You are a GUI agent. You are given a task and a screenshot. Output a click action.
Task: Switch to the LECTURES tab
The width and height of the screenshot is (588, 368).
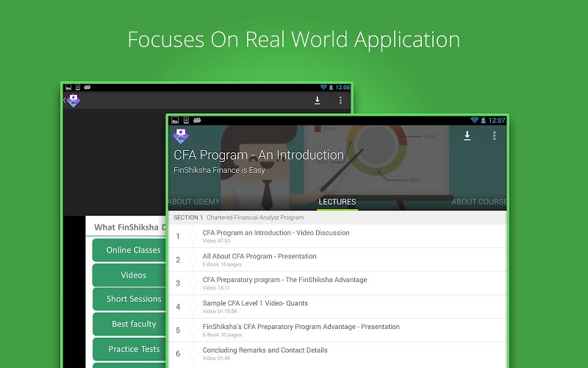tap(337, 202)
